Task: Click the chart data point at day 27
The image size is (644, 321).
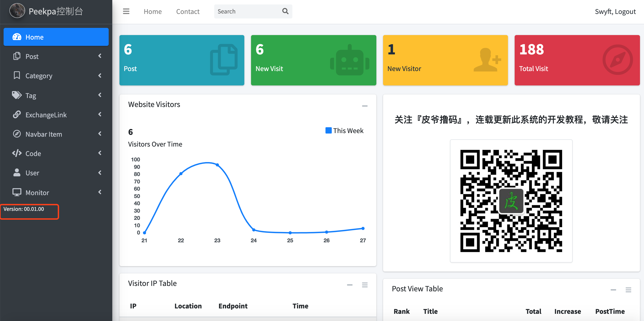Action: 363,228
